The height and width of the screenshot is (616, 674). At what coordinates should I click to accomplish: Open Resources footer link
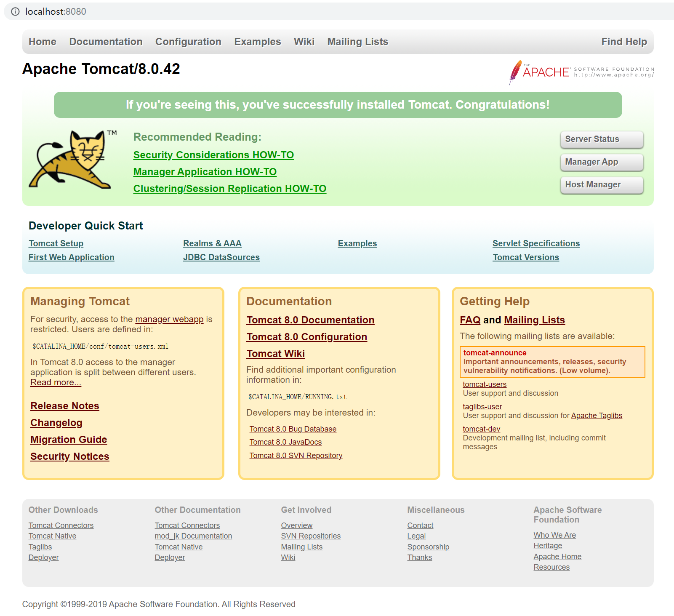click(x=551, y=567)
